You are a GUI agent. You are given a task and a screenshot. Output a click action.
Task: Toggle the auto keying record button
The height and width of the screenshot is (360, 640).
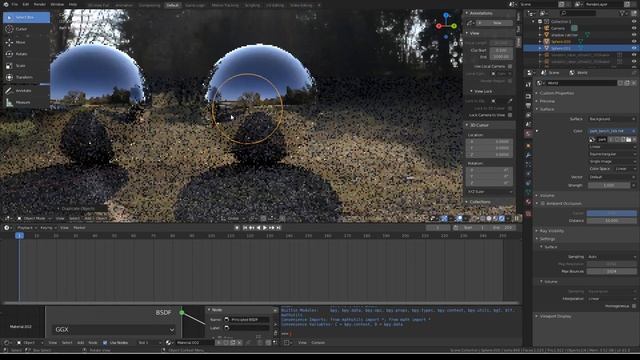[237, 228]
